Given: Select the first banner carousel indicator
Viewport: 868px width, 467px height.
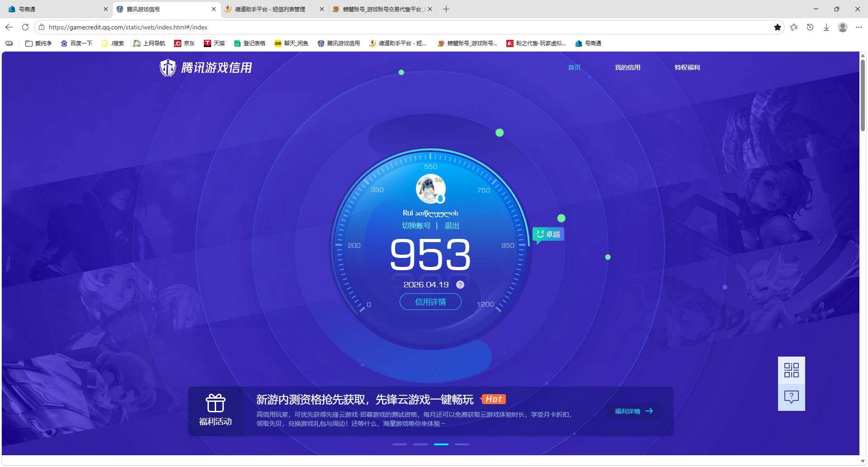Looking at the screenshot, I should (x=400, y=444).
